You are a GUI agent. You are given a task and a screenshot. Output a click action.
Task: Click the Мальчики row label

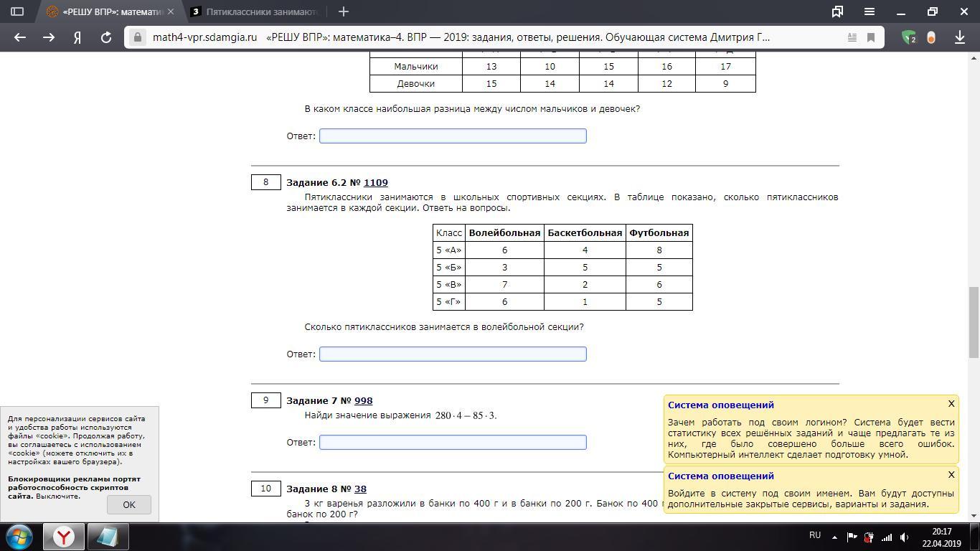(416, 66)
